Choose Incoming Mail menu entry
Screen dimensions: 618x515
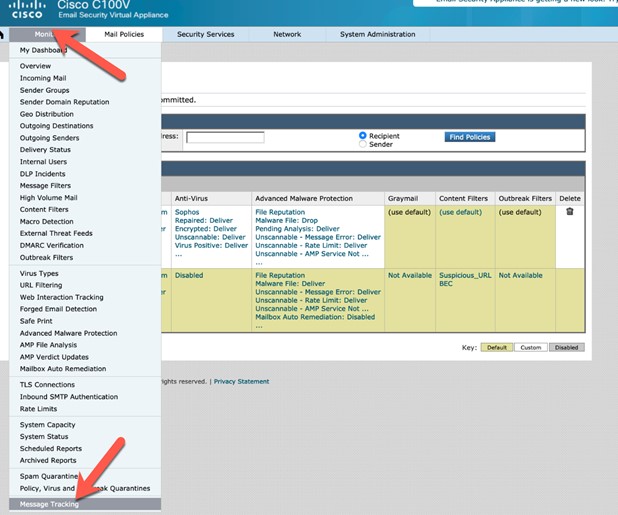coord(43,78)
